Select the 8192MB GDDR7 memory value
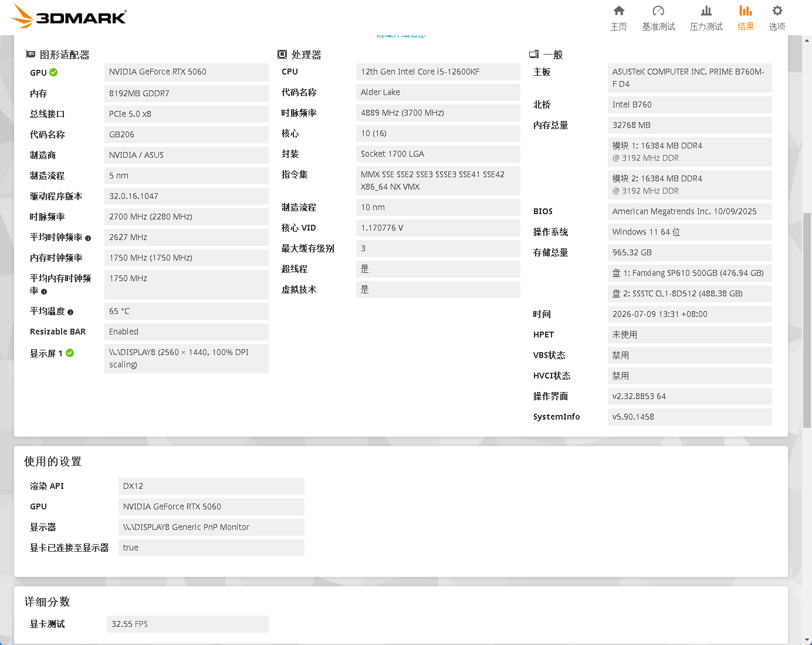 [187, 93]
